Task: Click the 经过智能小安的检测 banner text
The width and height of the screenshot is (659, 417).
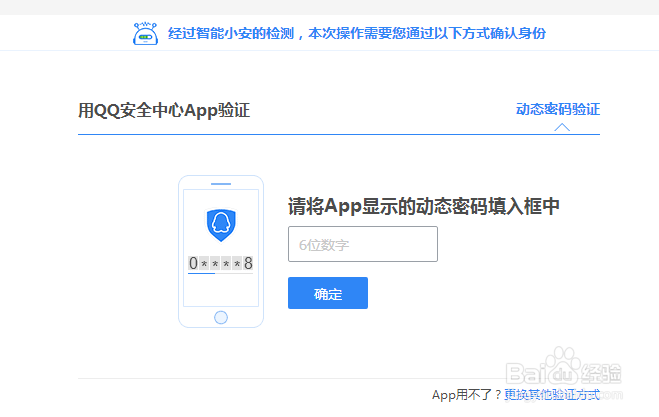Action: click(357, 33)
